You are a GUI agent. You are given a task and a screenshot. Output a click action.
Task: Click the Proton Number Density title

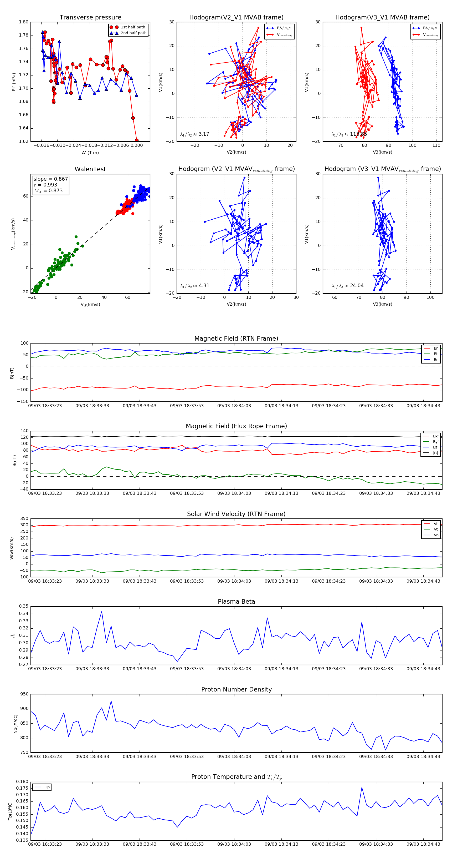236,689
